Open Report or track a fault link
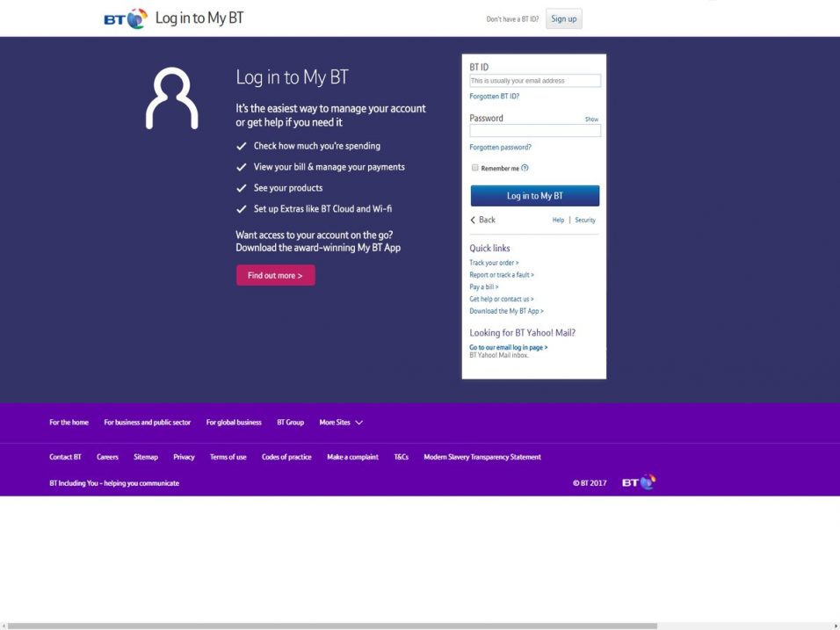This screenshot has width=840, height=630. coord(502,275)
